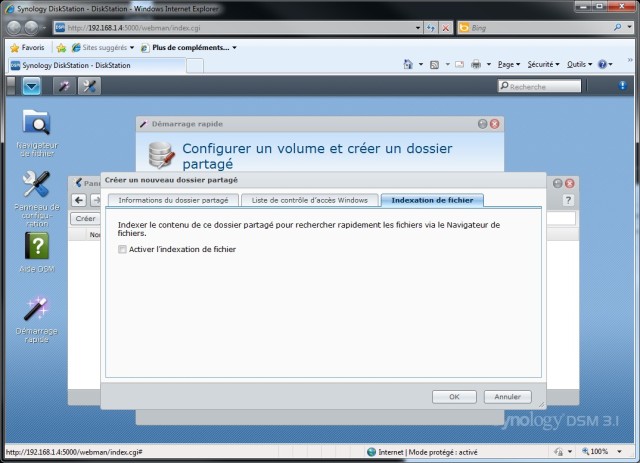This screenshot has width=640, height=463.
Task: Open Aide DSM desktop icon
Action: pyautogui.click(x=37, y=252)
